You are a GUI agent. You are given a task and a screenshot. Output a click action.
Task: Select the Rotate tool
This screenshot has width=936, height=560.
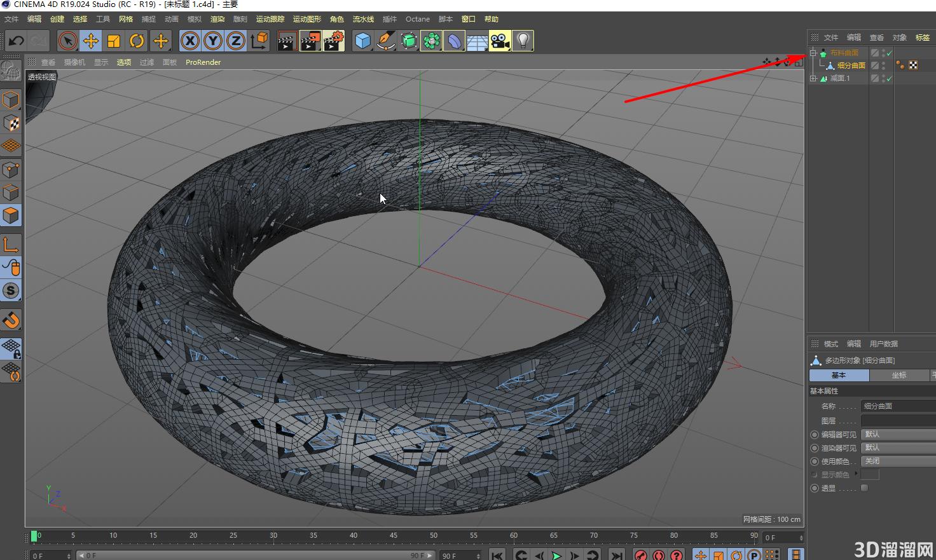(137, 41)
